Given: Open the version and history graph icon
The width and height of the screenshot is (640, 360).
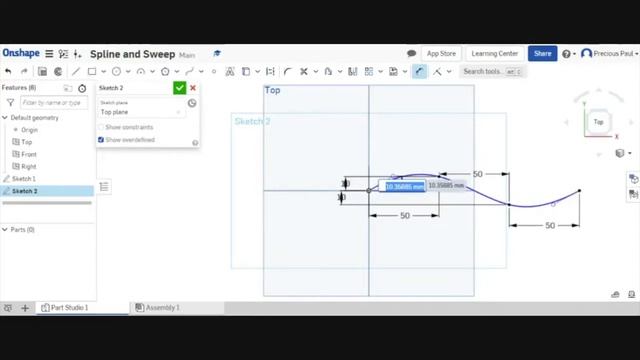Looking at the screenshot, I should pyautogui.click(x=63, y=53).
